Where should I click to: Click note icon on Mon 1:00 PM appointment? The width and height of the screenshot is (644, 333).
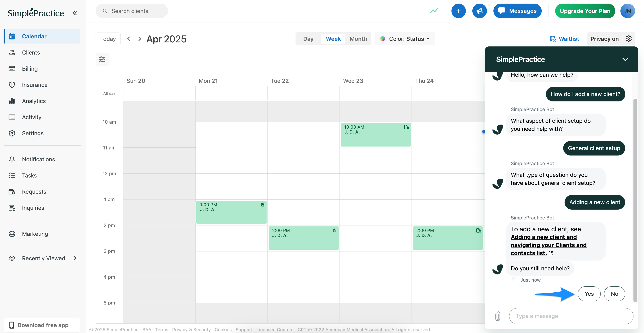263,204
